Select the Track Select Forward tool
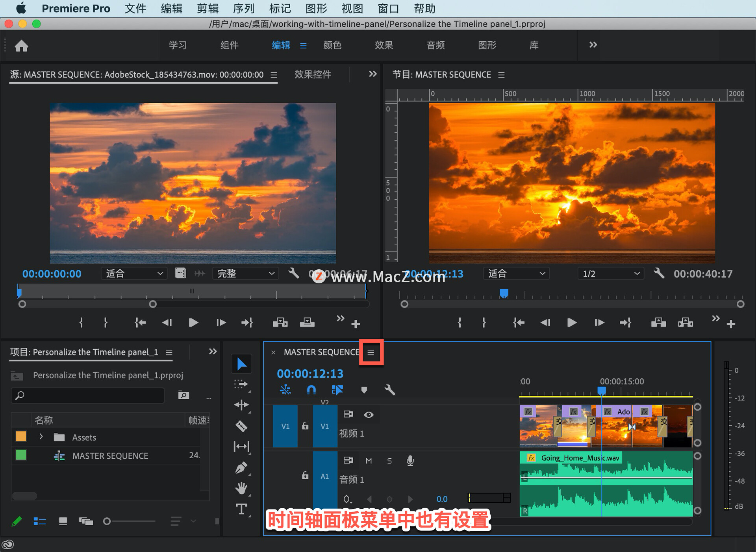Screen dimensions: 756x552 241,384
